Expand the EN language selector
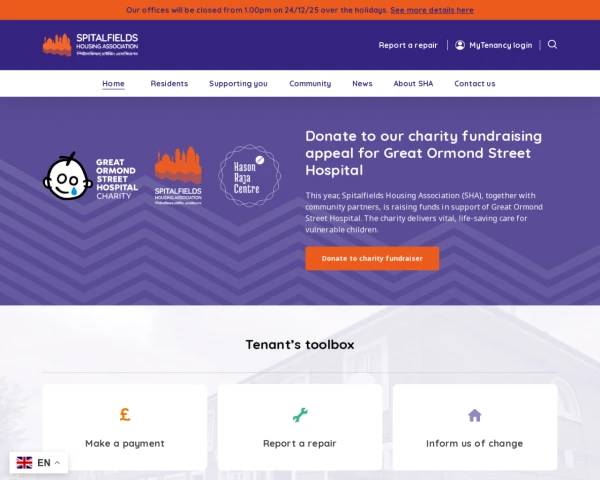 [39, 462]
